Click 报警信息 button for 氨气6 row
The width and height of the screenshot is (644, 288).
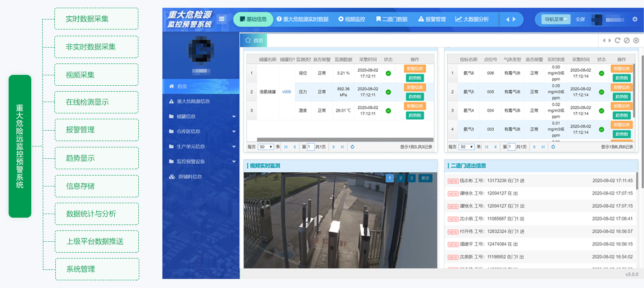click(621, 68)
